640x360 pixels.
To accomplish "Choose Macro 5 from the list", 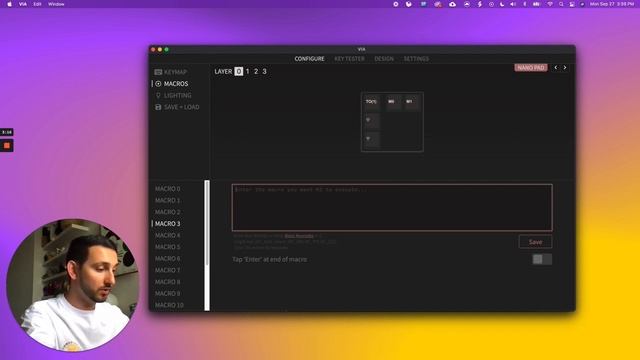I will click(168, 247).
